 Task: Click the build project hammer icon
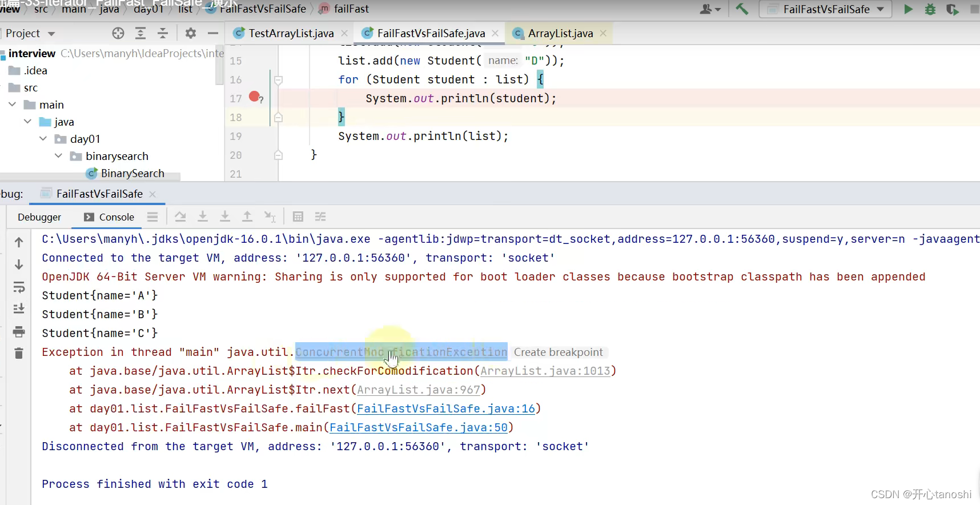742,9
